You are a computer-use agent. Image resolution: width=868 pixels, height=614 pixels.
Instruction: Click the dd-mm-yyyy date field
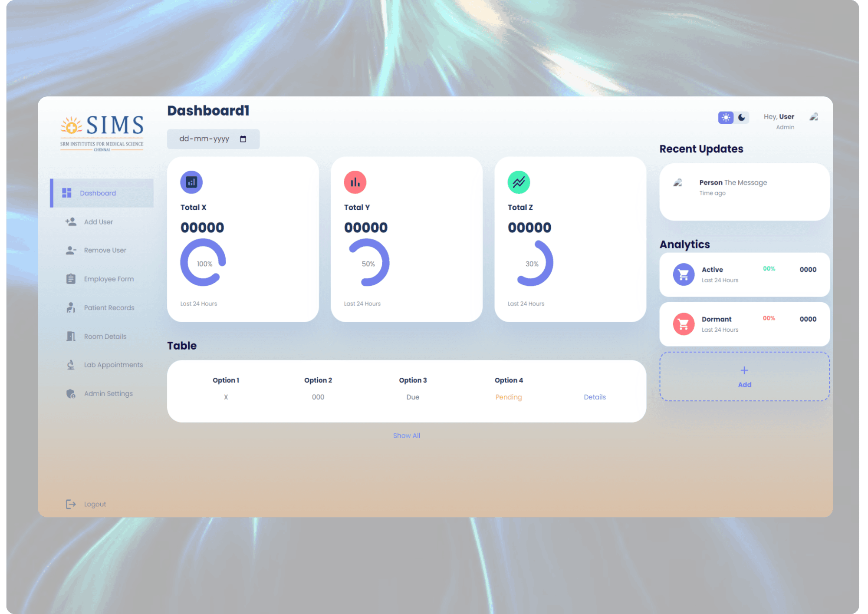(x=214, y=139)
